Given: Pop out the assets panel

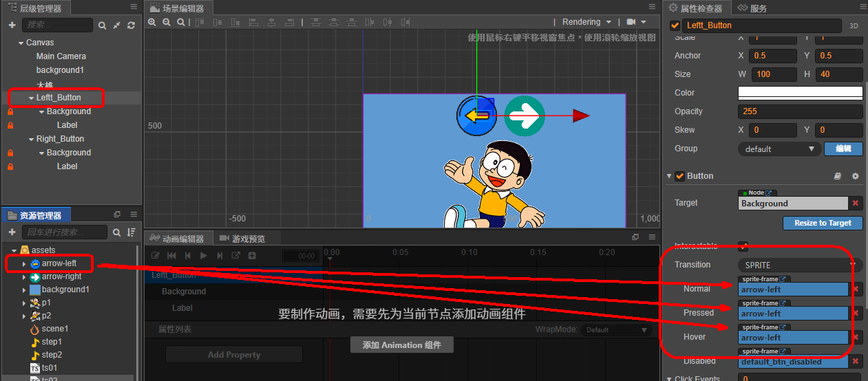Looking at the screenshot, I should 117,215.
